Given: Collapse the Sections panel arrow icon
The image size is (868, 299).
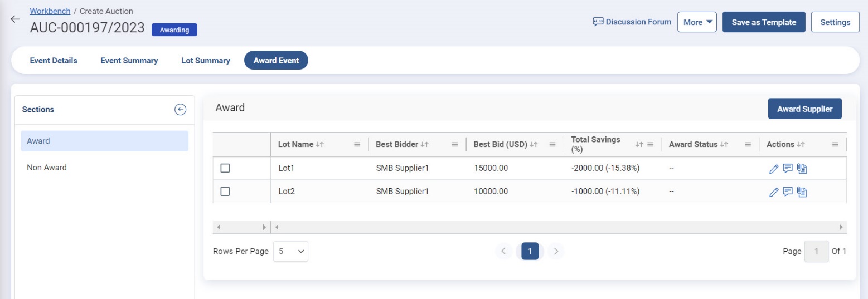Looking at the screenshot, I should tap(180, 110).
